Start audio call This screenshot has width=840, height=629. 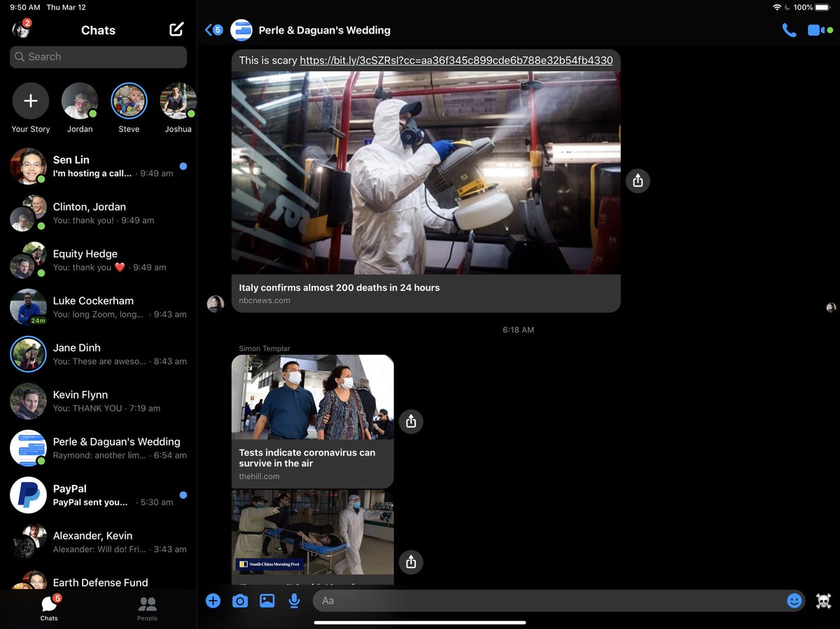click(x=789, y=30)
